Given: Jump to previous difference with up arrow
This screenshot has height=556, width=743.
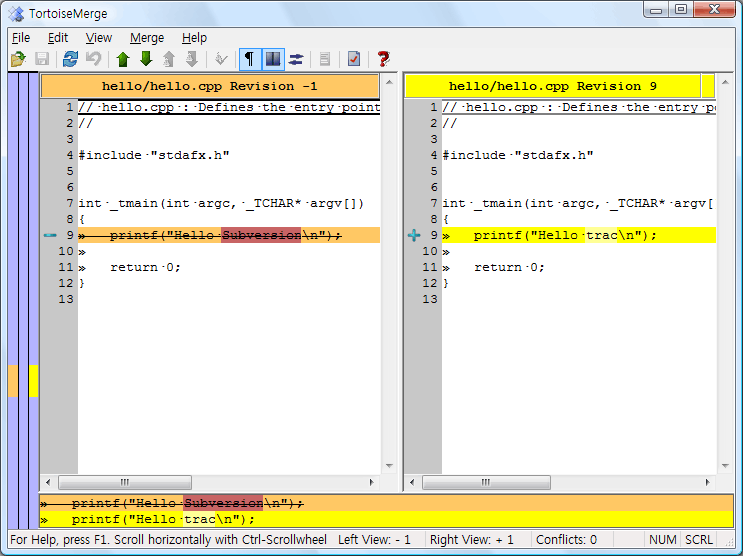Looking at the screenshot, I should pyautogui.click(x=123, y=59).
